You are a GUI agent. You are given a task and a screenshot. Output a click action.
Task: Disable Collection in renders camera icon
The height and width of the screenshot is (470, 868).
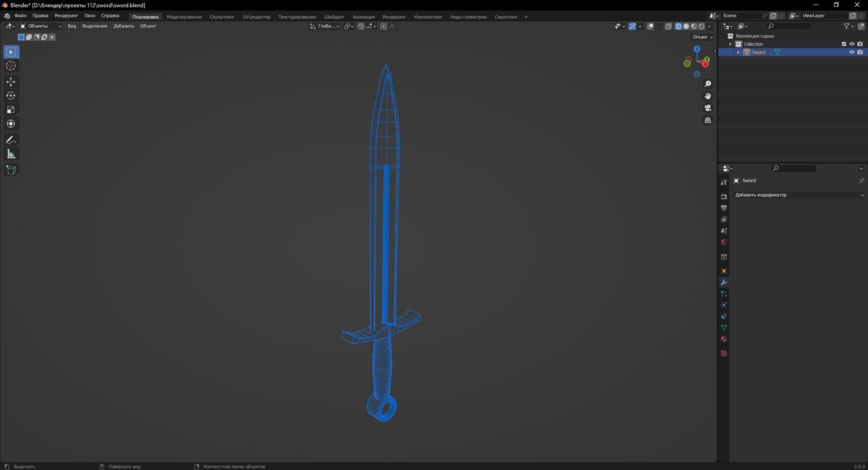click(x=860, y=44)
